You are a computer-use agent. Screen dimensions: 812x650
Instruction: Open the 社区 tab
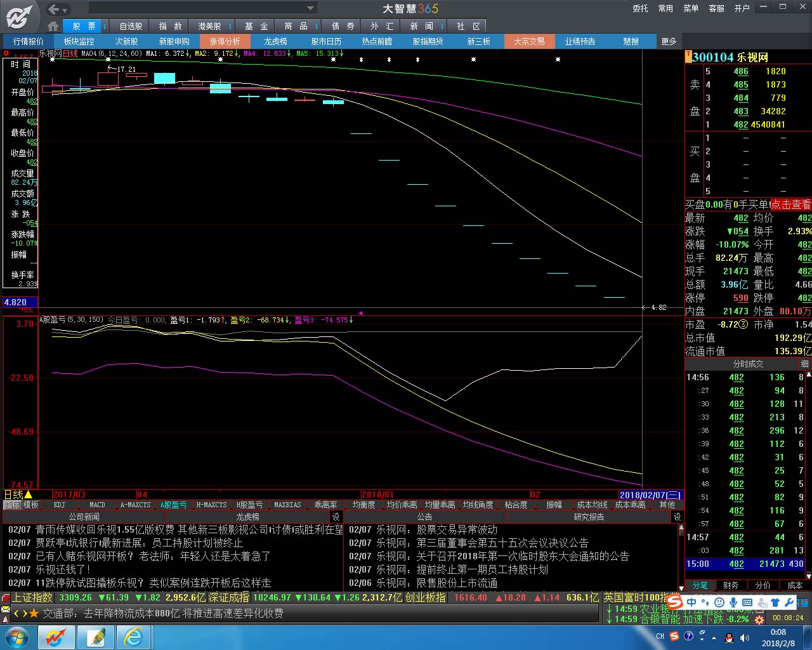coord(468,26)
